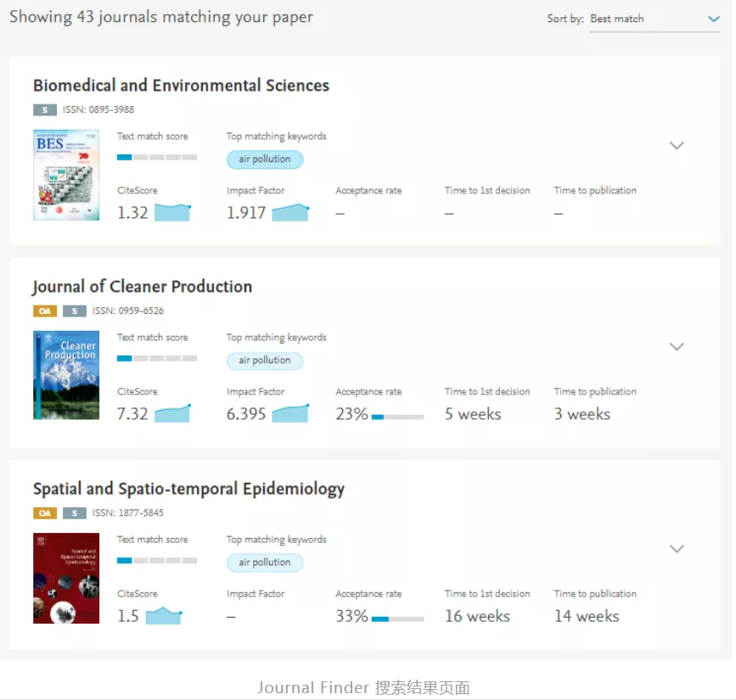Expand the Biomedical and Environmental Sciences card

[677, 145]
